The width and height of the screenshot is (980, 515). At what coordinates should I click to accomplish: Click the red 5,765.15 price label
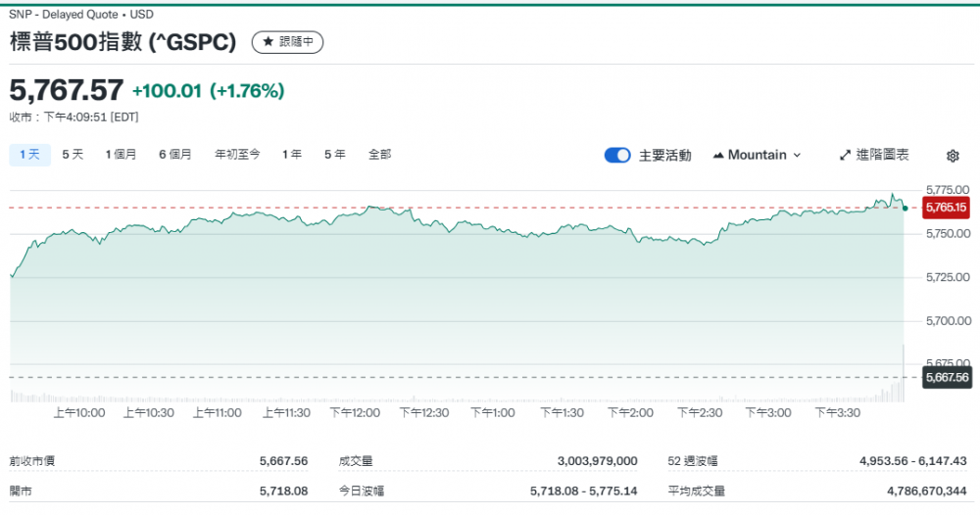pos(946,208)
